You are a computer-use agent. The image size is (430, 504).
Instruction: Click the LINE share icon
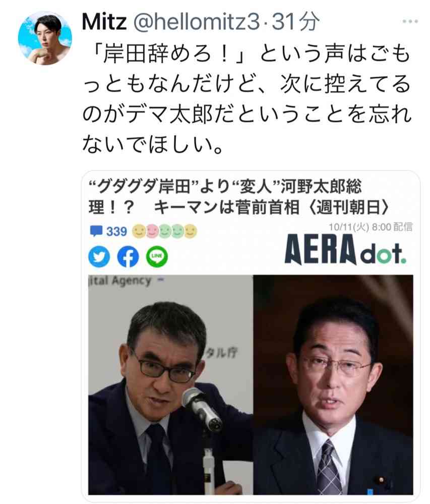tap(157, 256)
